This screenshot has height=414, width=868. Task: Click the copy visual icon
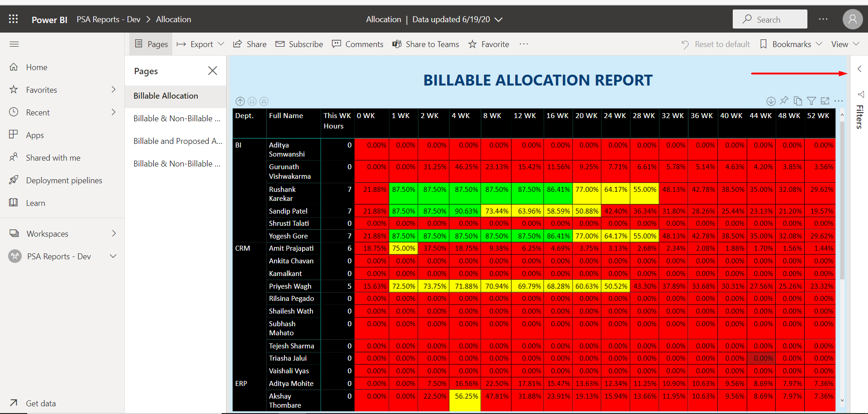(798, 101)
